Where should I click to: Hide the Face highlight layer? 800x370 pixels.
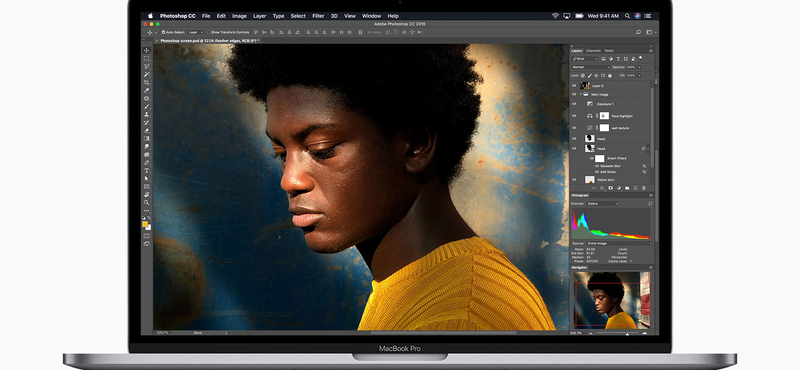tap(574, 116)
